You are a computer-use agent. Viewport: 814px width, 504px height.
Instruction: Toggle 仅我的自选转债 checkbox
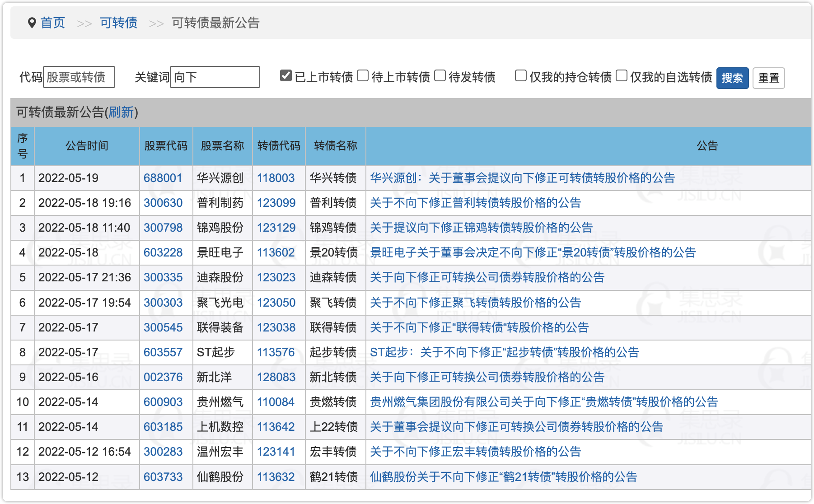(622, 76)
